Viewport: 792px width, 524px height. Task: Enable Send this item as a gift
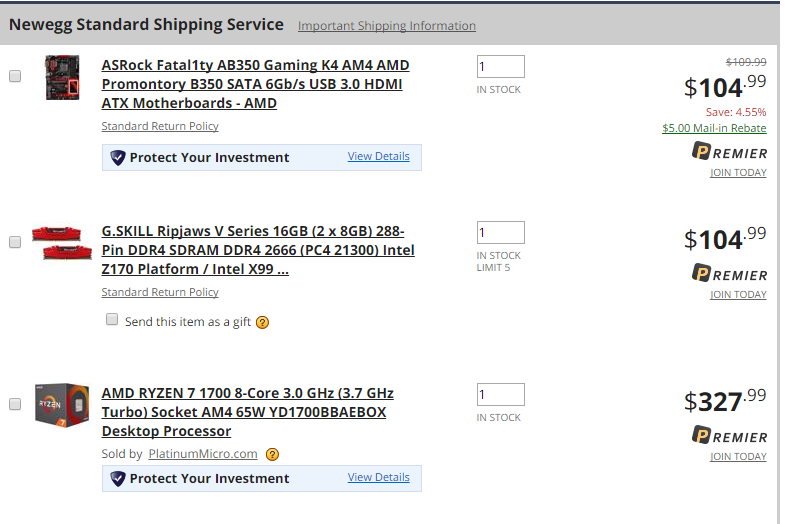pos(112,319)
